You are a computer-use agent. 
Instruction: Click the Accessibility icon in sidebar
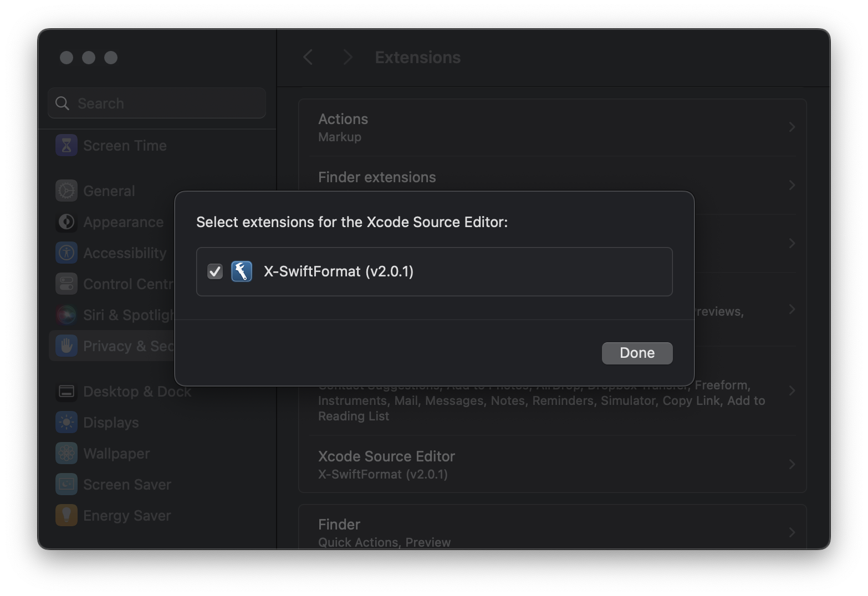pos(67,253)
